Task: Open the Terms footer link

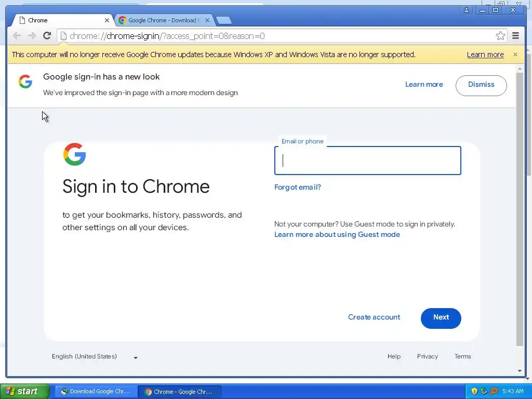Action: point(463,356)
